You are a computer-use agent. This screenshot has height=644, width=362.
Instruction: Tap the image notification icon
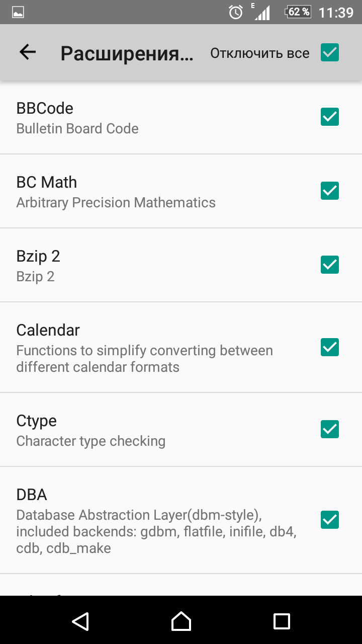pos(18,12)
